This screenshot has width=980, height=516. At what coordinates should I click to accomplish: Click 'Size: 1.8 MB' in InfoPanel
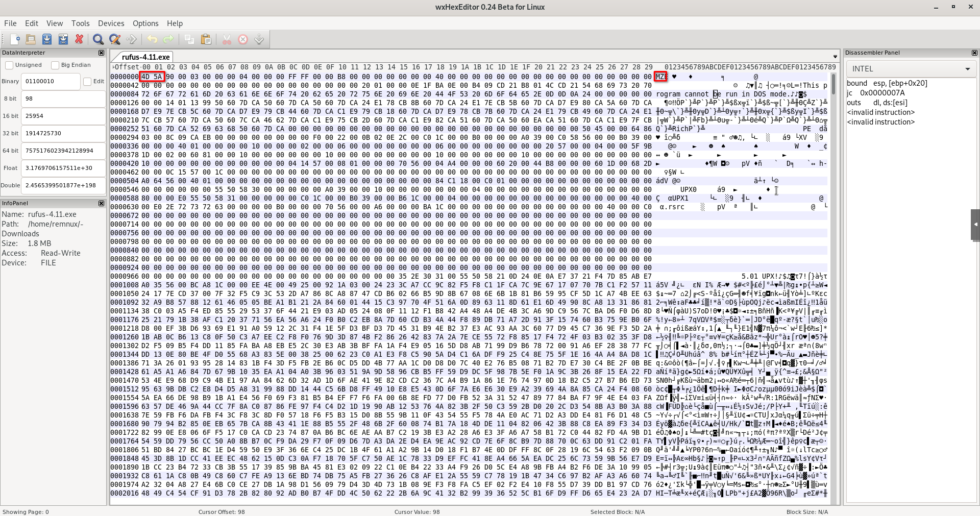tap(27, 243)
